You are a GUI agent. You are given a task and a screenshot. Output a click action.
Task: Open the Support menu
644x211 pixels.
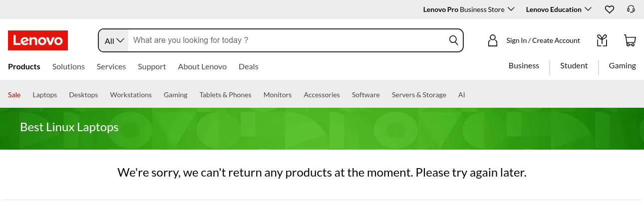click(x=152, y=66)
